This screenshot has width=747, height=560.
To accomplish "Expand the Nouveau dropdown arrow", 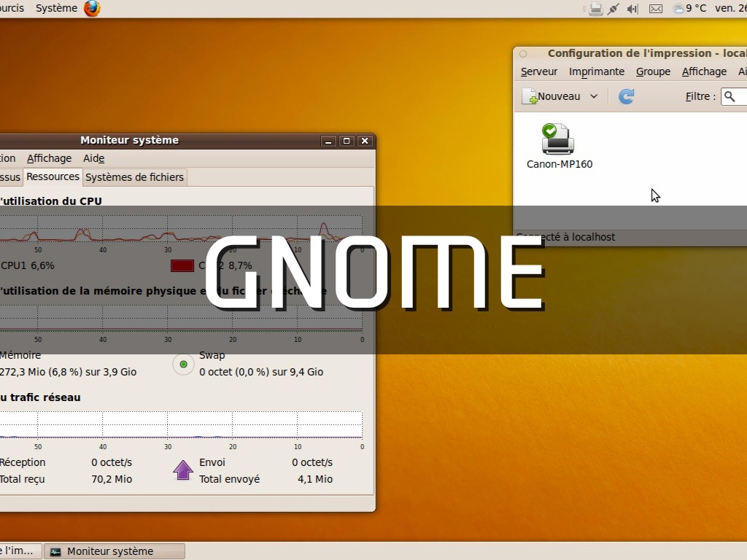I will (594, 96).
